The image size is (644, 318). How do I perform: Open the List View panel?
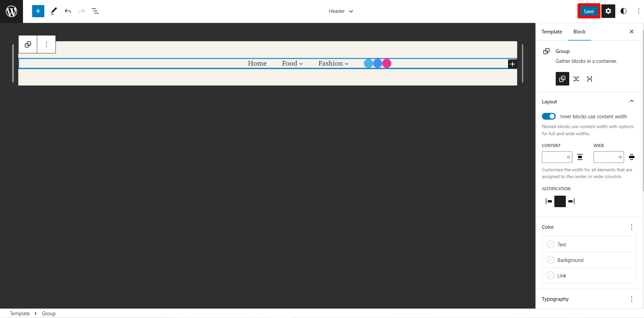pyautogui.click(x=95, y=11)
